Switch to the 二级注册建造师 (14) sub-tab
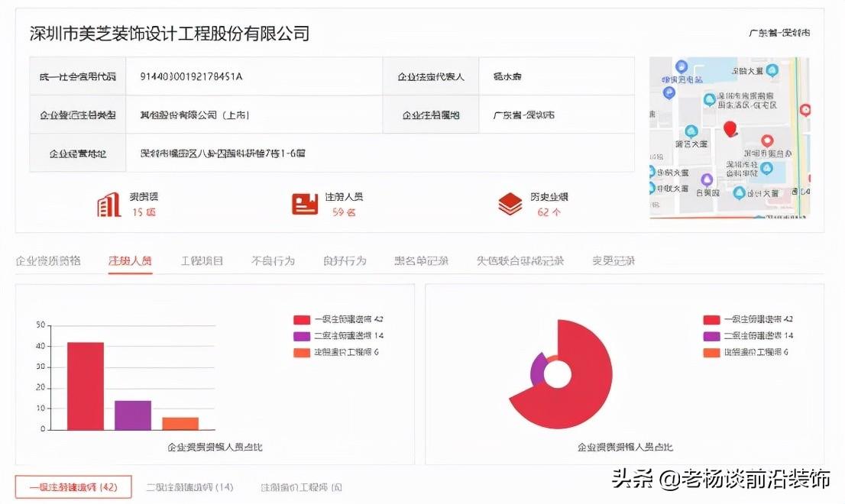 (x=189, y=487)
